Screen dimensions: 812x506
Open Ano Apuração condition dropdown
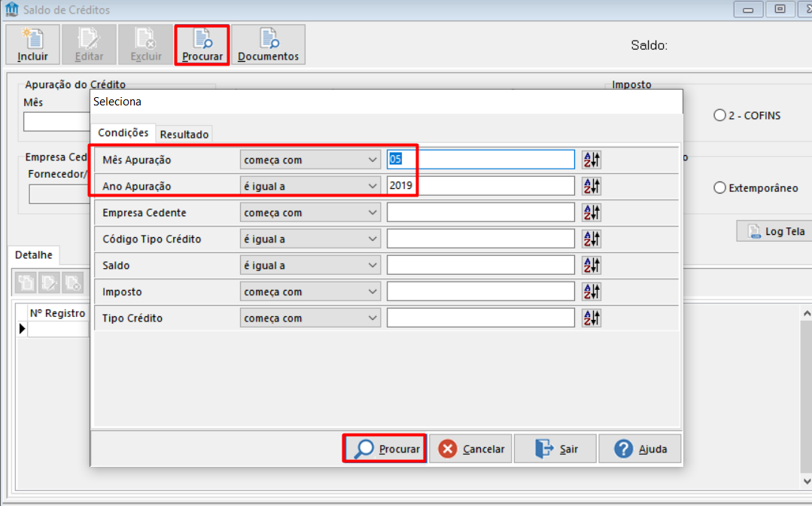click(310, 186)
